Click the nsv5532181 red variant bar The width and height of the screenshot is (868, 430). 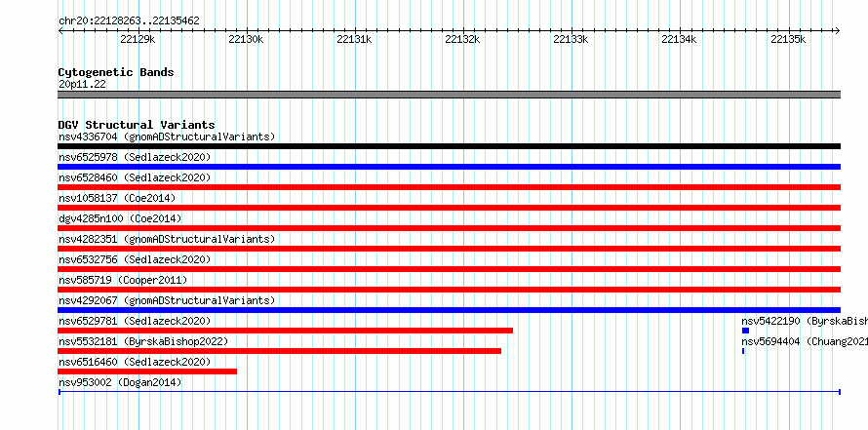tap(279, 351)
